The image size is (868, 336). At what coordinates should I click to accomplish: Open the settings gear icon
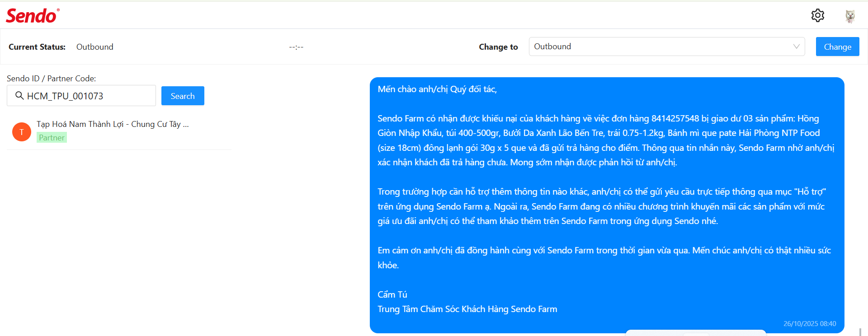point(817,15)
